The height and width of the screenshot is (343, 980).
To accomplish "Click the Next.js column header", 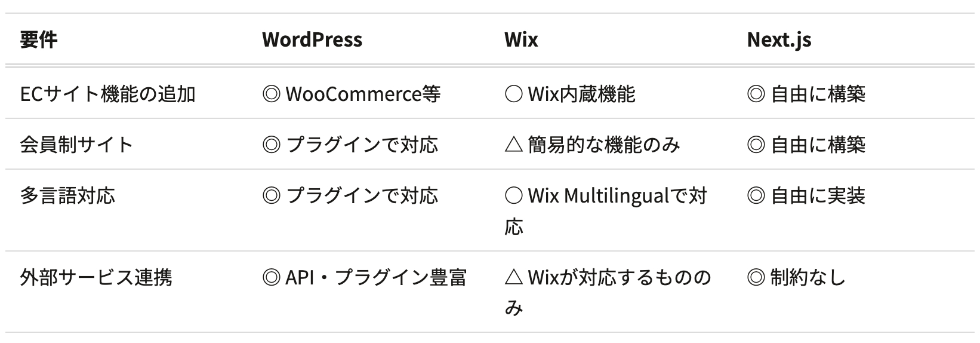I will (x=779, y=39).
